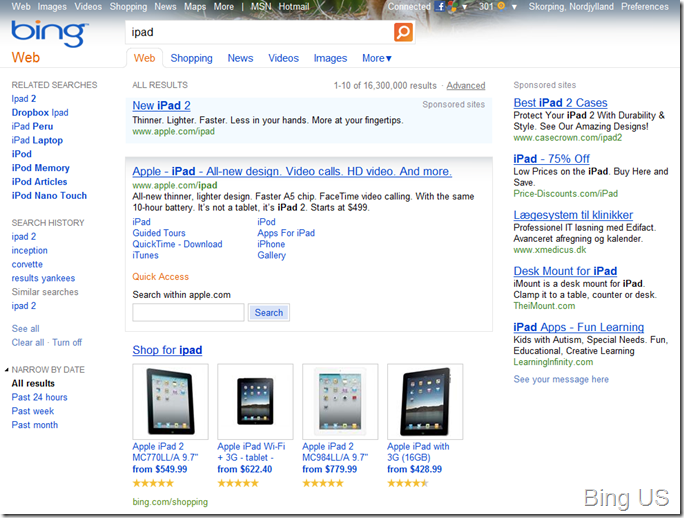Expand the More dropdown in search tabs
The height and width of the screenshot is (518, 684).
tap(377, 58)
